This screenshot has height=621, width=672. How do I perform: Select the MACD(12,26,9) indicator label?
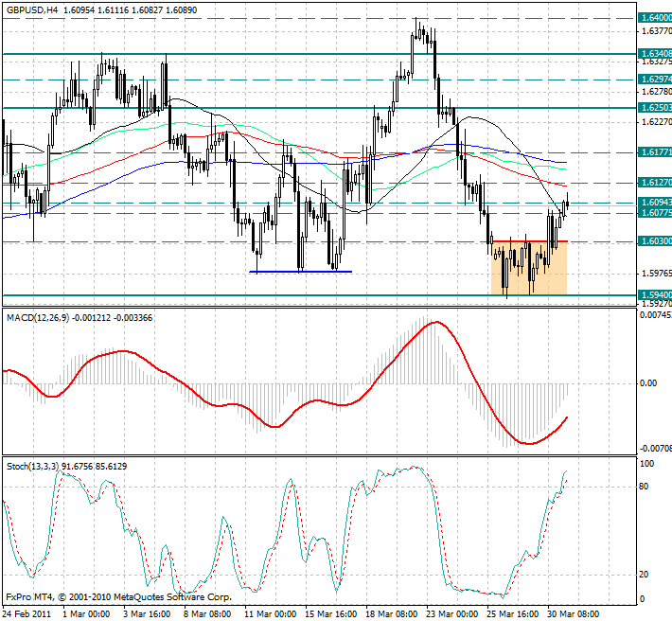(x=38, y=318)
